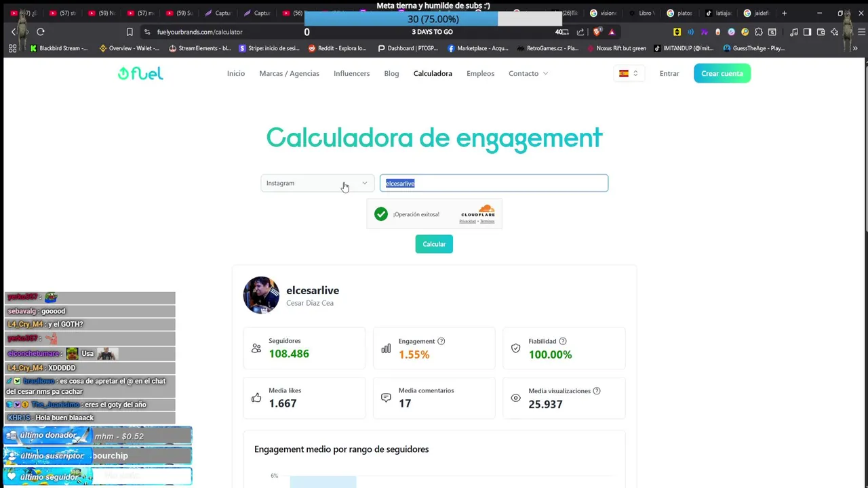Screen dimensions: 868x488
Task: Switch to the 'jaidef' browser tab
Action: 756,13
